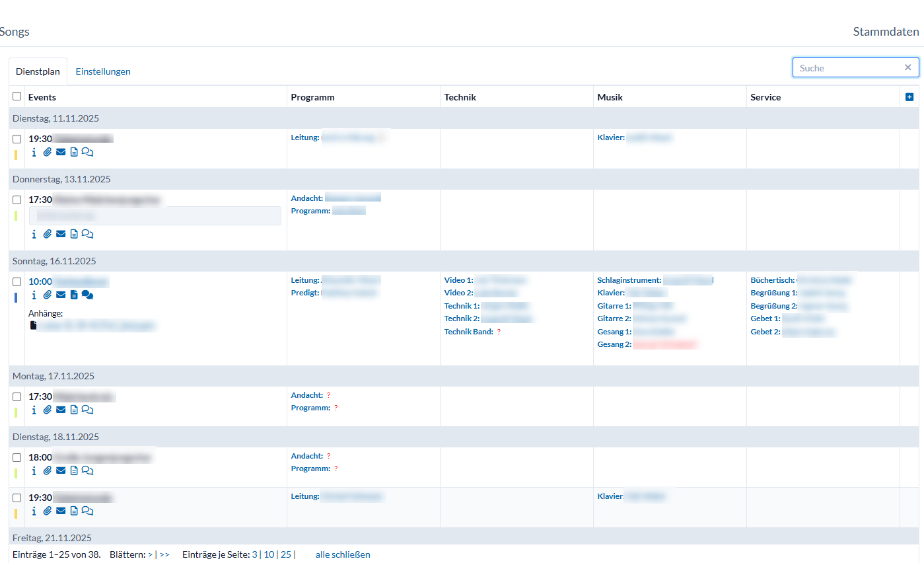Viewport: 924px width, 563px height.
Task: Click blue plus icon in table header
Action: (909, 97)
